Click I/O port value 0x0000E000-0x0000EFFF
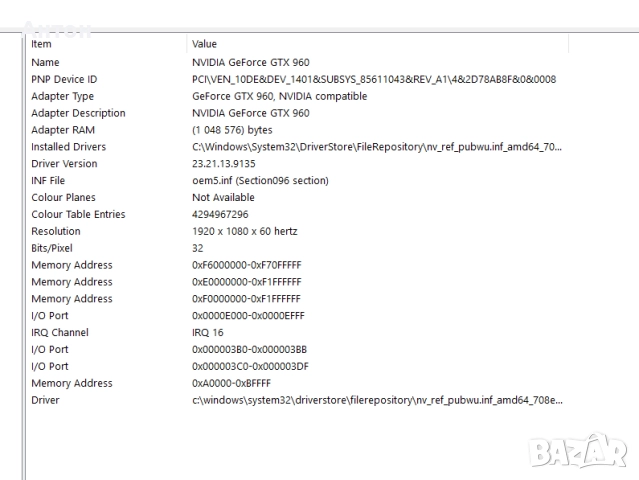639x480 pixels. tap(246, 316)
